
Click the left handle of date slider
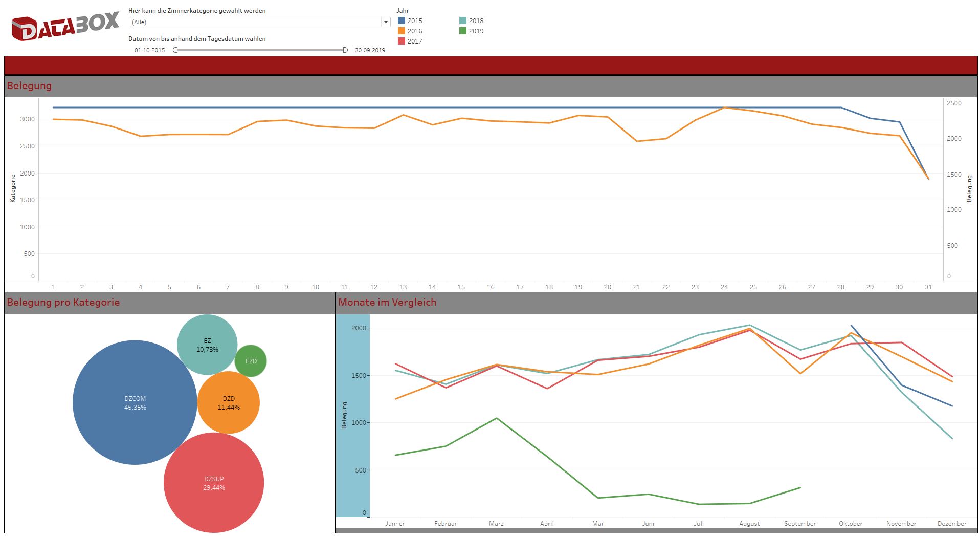[175, 50]
